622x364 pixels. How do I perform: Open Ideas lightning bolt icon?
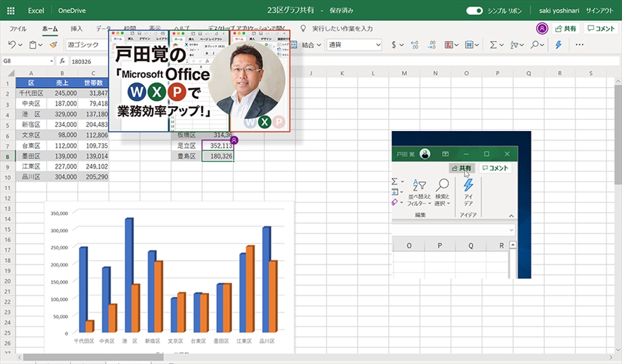(x=558, y=45)
